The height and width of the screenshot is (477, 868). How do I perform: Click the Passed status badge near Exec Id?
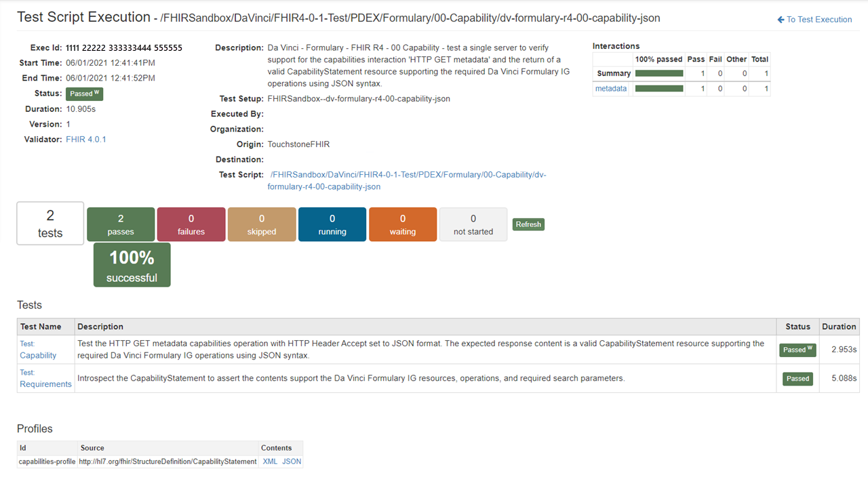(84, 94)
